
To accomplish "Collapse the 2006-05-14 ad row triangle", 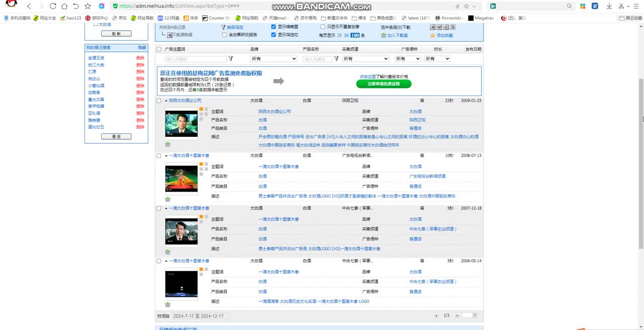I will click(x=166, y=261).
